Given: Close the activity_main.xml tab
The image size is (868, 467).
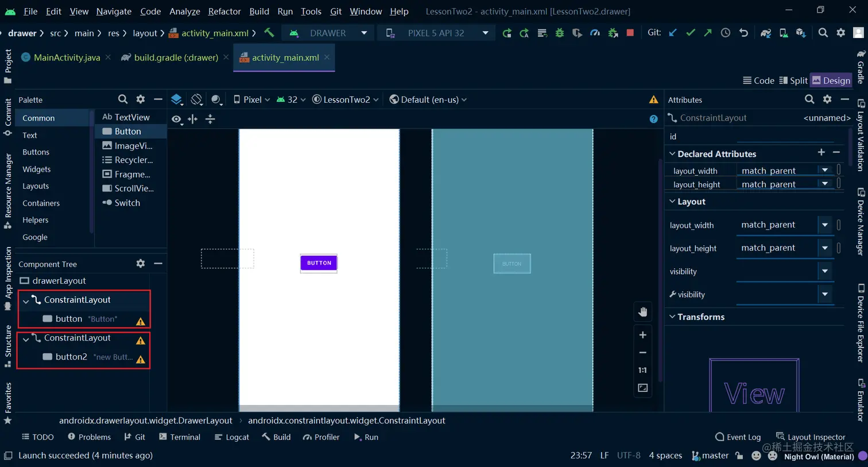Looking at the screenshot, I should pos(327,57).
